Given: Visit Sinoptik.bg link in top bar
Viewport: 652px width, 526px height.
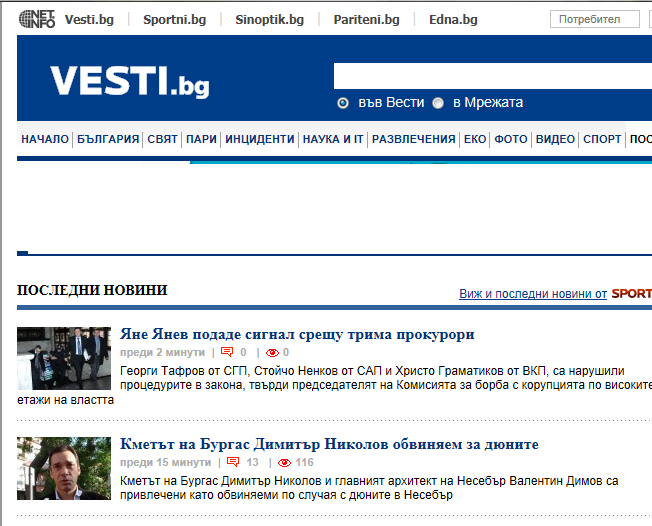Looking at the screenshot, I should [x=269, y=20].
